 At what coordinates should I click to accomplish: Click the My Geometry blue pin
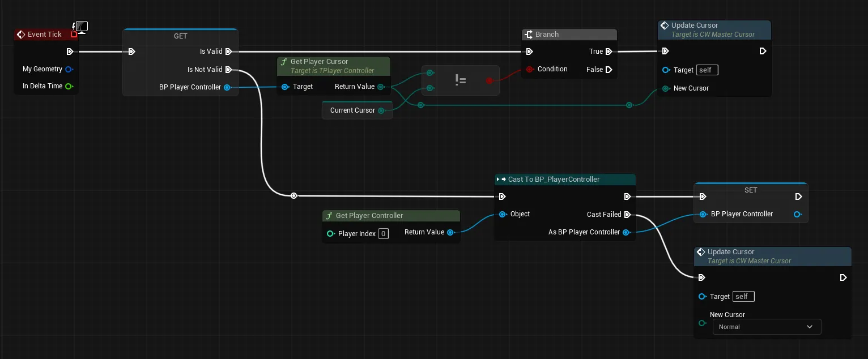pyautogui.click(x=69, y=69)
